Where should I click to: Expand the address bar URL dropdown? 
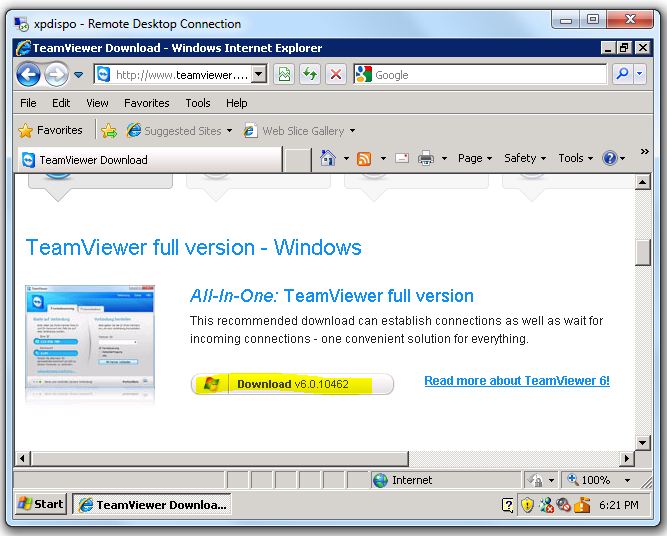pos(258,74)
